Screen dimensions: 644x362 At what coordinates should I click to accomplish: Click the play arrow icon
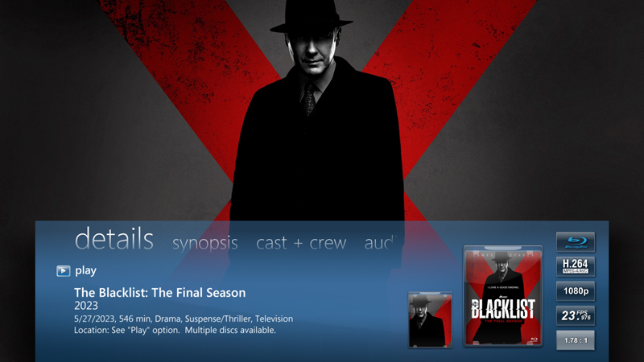[64, 271]
